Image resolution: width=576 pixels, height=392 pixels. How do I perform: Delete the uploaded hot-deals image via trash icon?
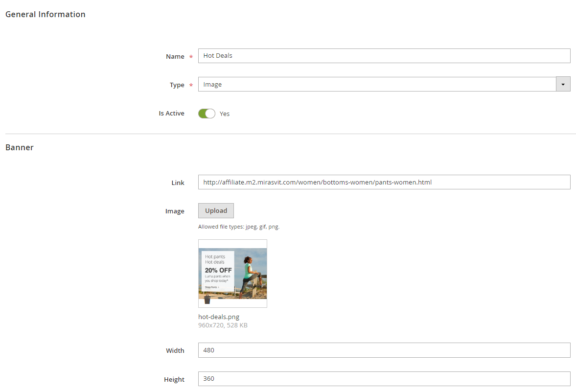207,300
